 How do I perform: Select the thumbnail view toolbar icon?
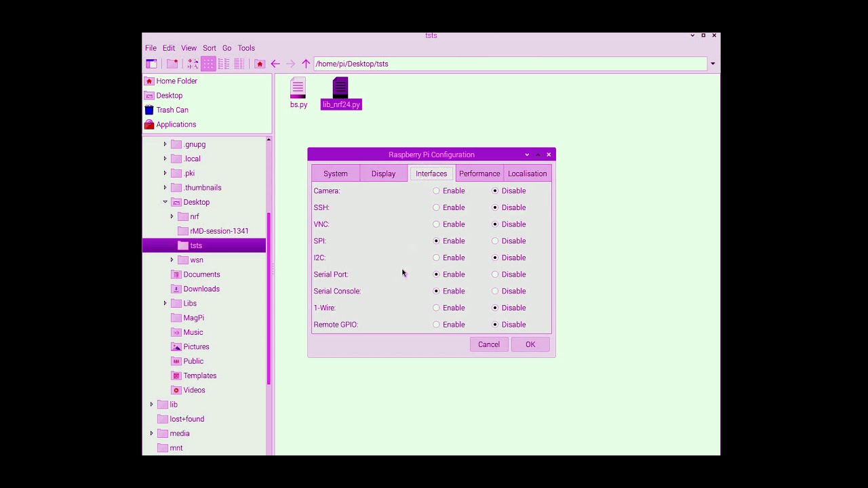[208, 64]
